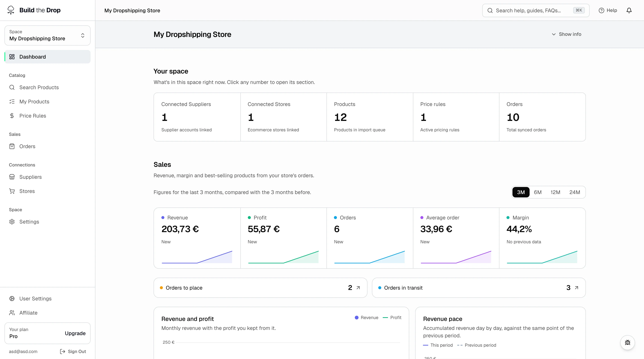Select the 3M period toggle
Viewport: 644px width, 359px height.
click(521, 192)
